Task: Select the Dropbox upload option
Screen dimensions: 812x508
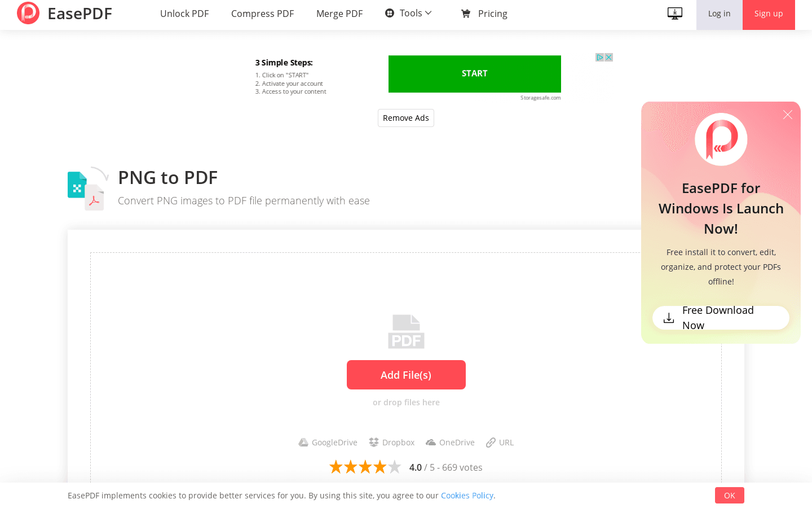Action: (391, 442)
